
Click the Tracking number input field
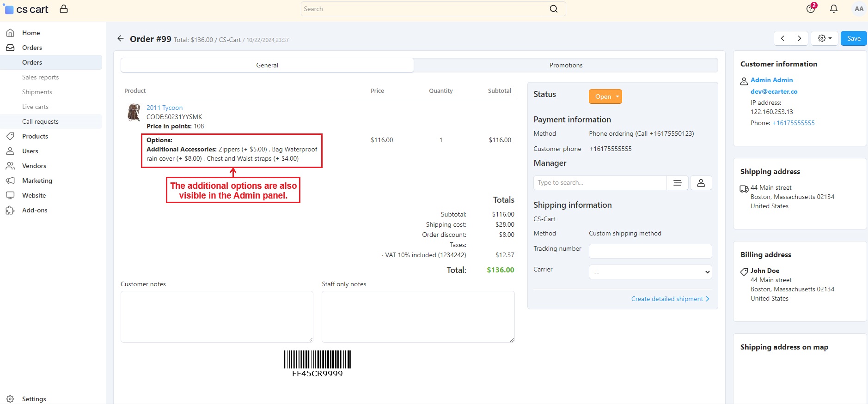tap(650, 251)
